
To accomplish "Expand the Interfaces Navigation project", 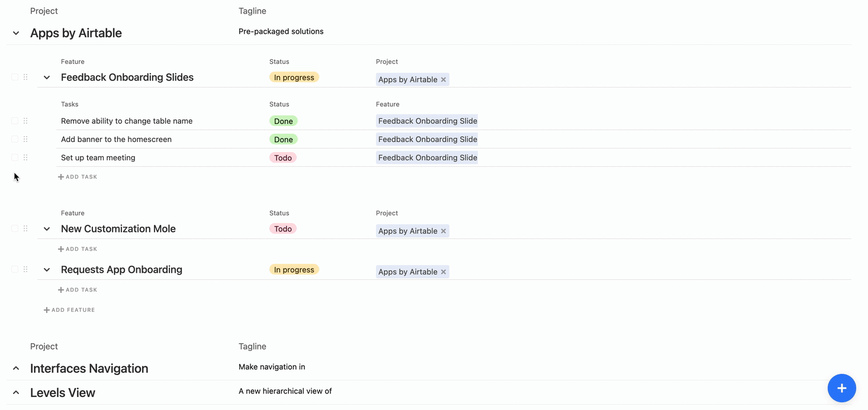I will point(16,368).
